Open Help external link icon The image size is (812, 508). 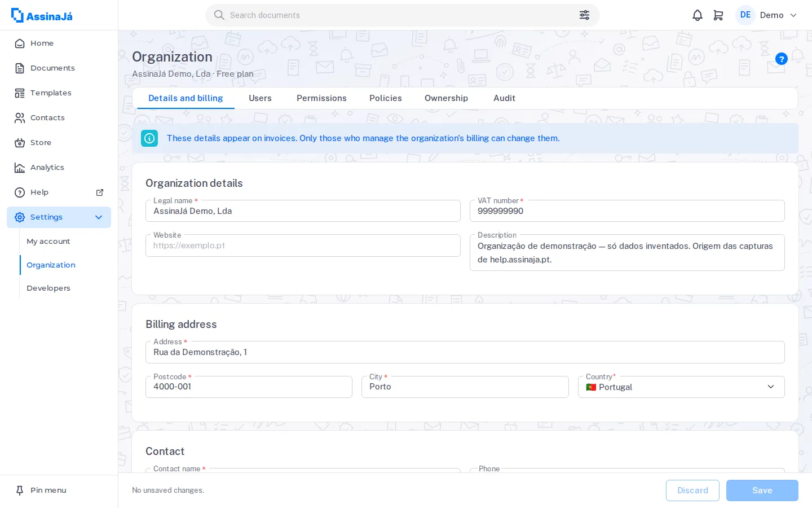[x=100, y=192]
